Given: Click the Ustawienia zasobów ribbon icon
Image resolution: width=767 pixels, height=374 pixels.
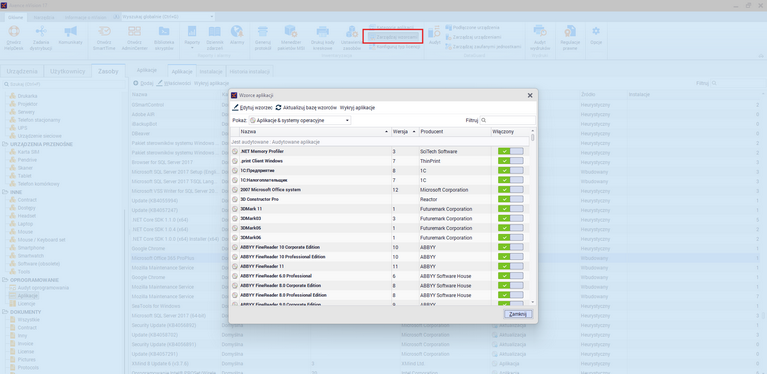Looking at the screenshot, I should (351, 32).
